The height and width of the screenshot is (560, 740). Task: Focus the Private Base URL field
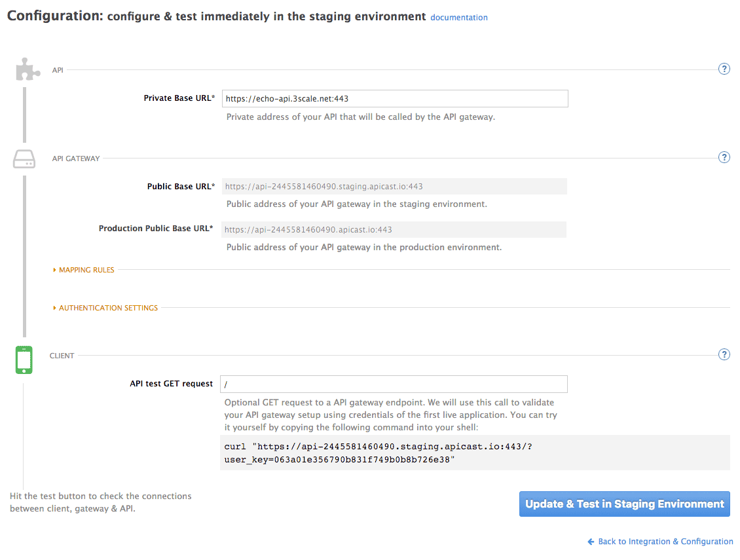click(395, 99)
